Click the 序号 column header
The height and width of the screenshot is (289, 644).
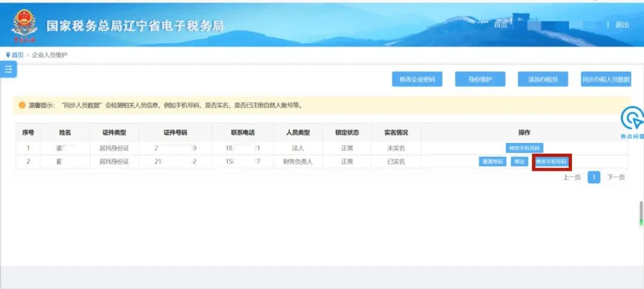tap(28, 133)
